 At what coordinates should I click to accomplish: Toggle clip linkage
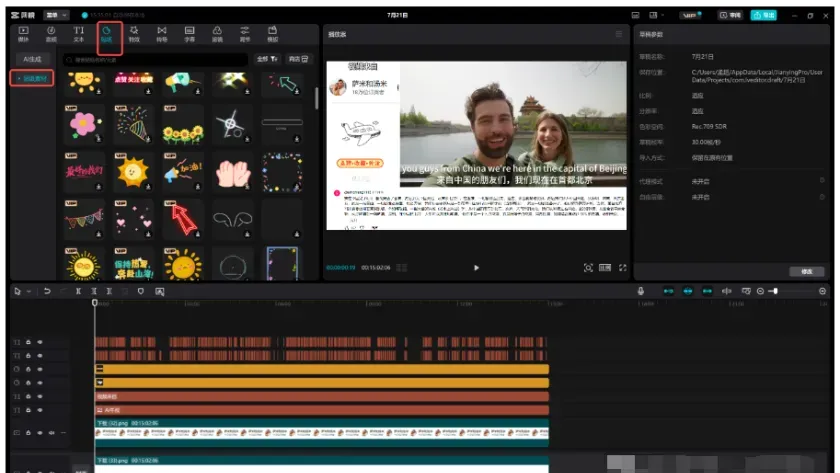click(x=707, y=291)
